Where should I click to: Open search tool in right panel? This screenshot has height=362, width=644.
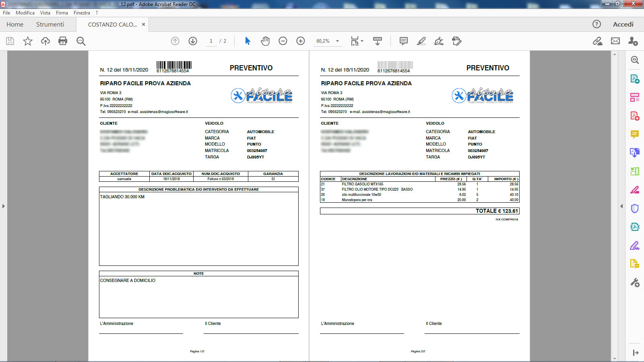coord(635,60)
